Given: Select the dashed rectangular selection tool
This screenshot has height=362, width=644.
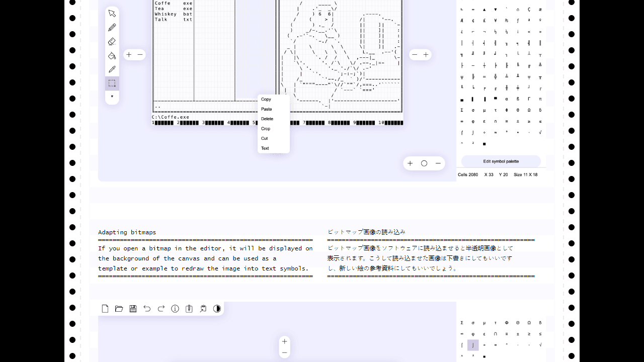Looking at the screenshot, I should tap(112, 83).
